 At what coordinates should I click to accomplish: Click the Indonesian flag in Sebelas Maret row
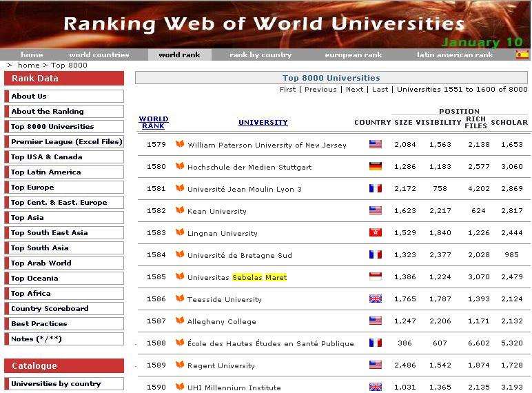pos(376,276)
